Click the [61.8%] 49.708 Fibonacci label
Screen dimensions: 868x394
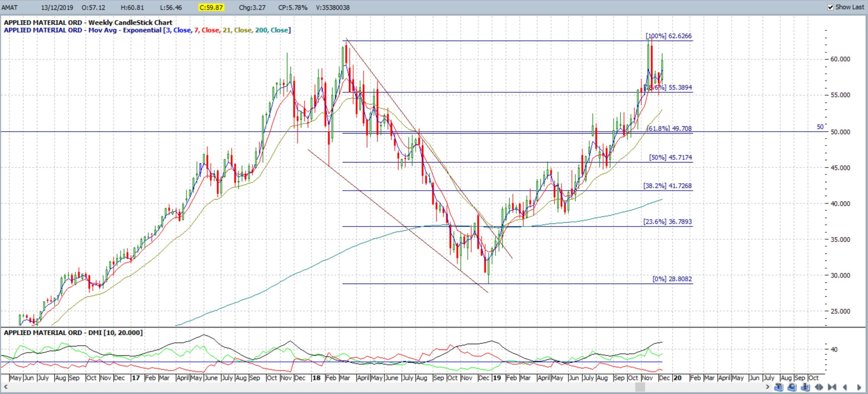[x=669, y=128]
